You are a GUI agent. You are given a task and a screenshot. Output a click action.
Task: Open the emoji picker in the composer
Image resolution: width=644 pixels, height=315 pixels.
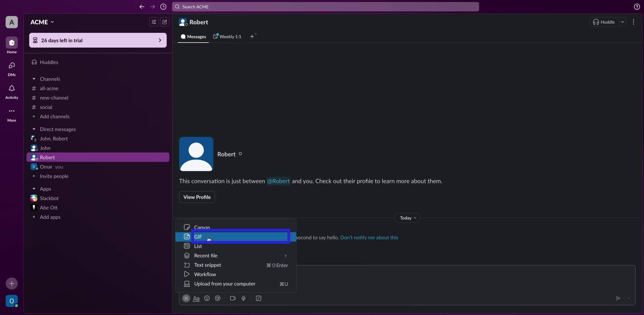207,298
